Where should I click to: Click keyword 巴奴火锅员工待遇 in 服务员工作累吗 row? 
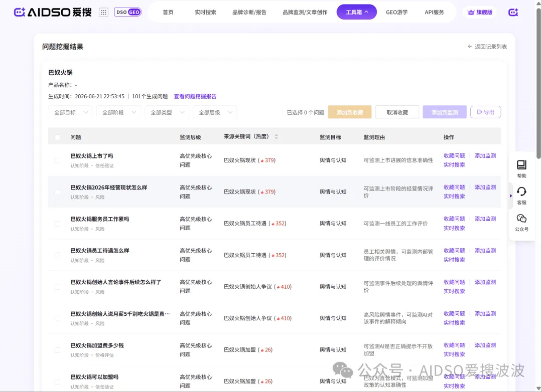(245, 224)
